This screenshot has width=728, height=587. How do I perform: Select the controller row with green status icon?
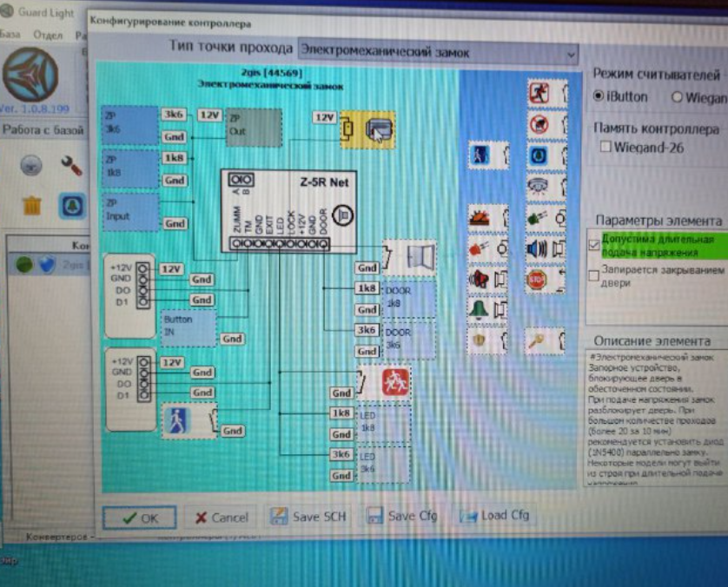[50, 265]
